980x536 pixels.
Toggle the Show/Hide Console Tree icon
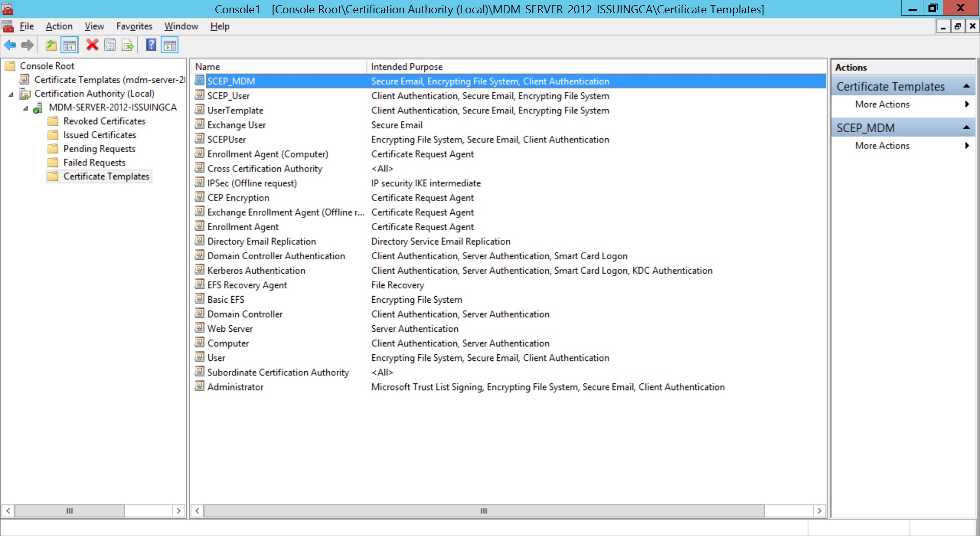coord(70,45)
